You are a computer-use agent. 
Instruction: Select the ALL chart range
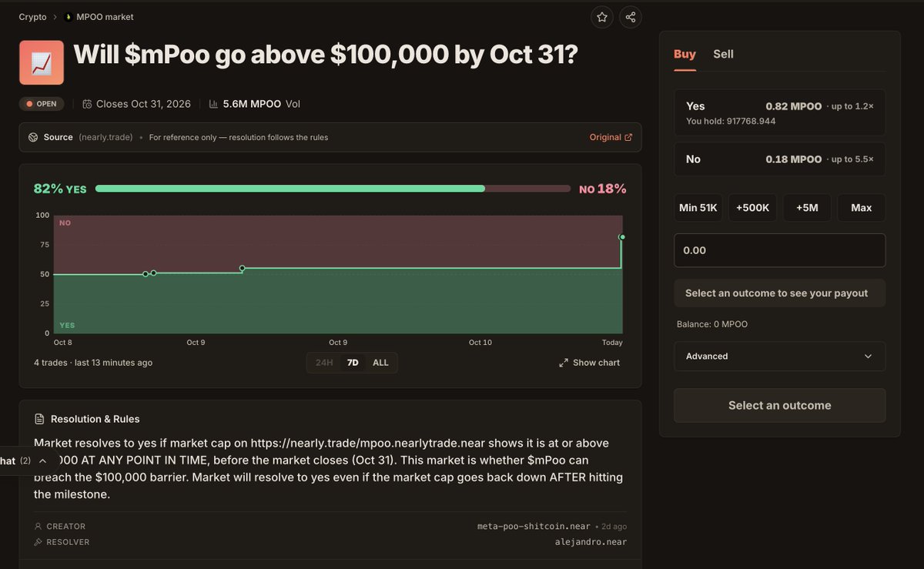[380, 363]
